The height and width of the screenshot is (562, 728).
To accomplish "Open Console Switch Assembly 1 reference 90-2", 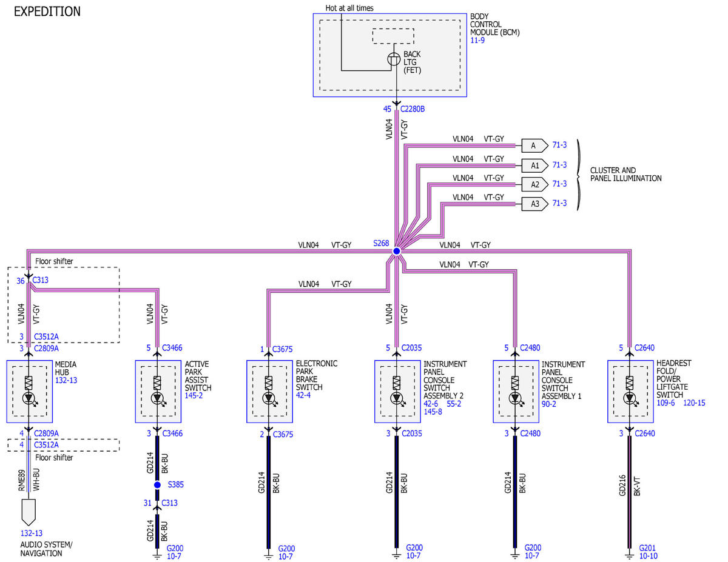I will pos(550,403).
